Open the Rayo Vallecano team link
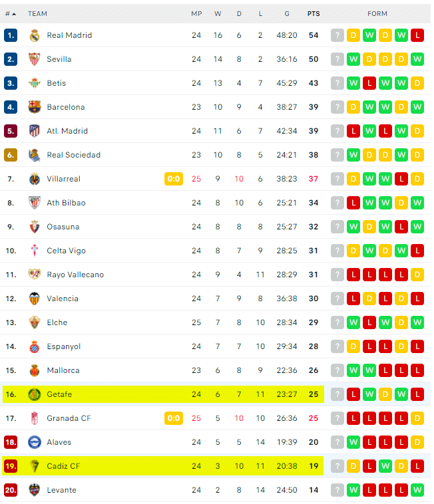Image resolution: width=434 pixels, height=504 pixels. [75, 275]
